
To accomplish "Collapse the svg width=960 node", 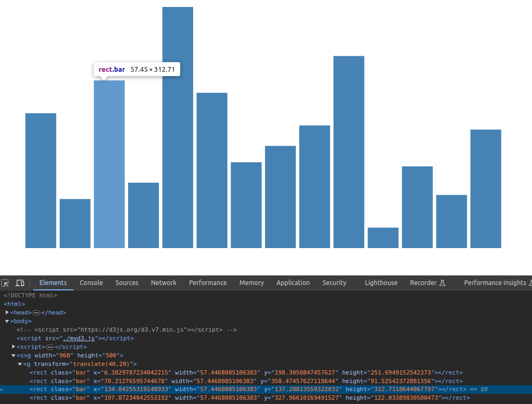I will click(13, 356).
